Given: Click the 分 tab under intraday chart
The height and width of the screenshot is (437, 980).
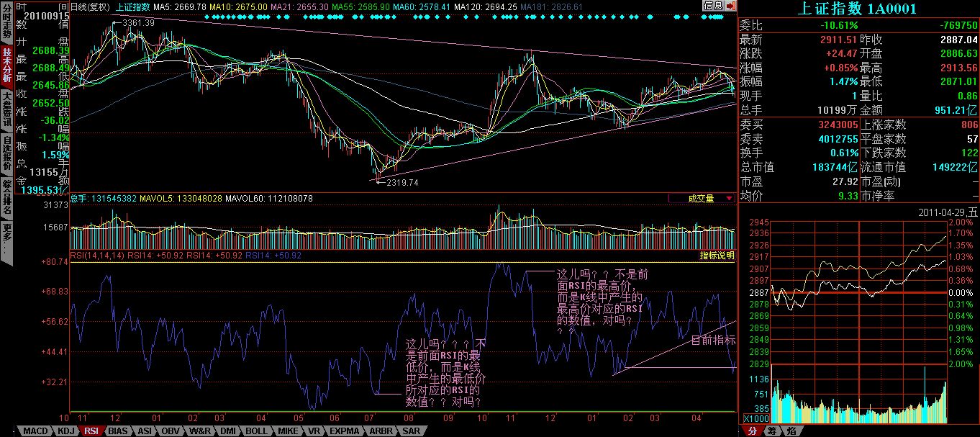Looking at the screenshot, I should [751, 431].
